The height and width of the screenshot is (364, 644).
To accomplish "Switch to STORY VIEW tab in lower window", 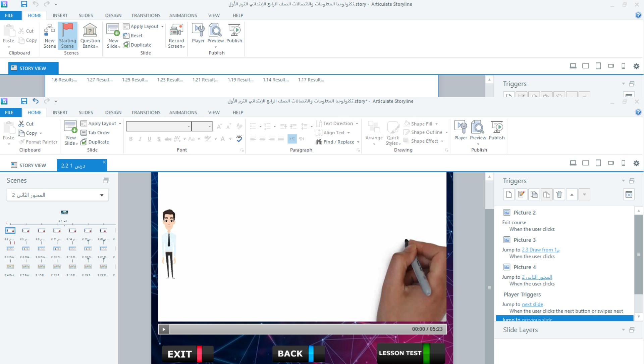I will [29, 165].
